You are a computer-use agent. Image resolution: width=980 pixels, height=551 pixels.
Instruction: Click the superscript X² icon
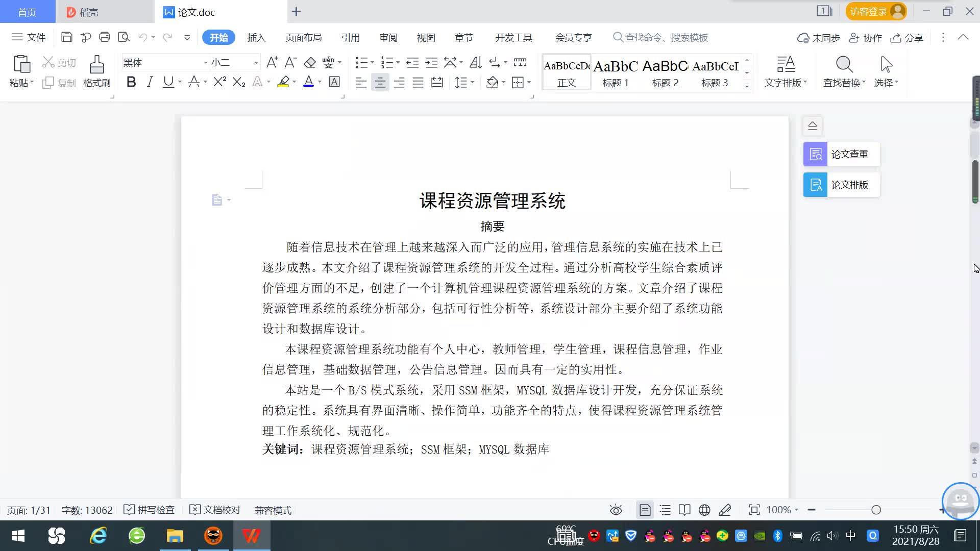pyautogui.click(x=219, y=82)
